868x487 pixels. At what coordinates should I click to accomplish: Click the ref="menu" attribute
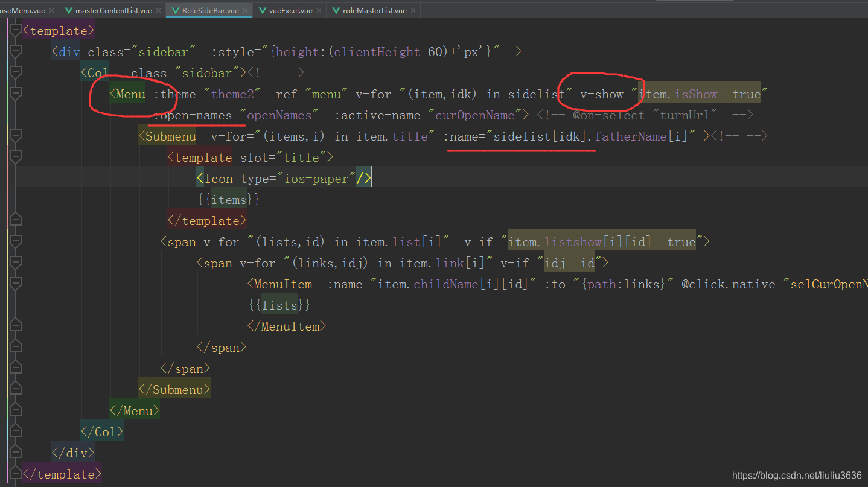[311, 94]
